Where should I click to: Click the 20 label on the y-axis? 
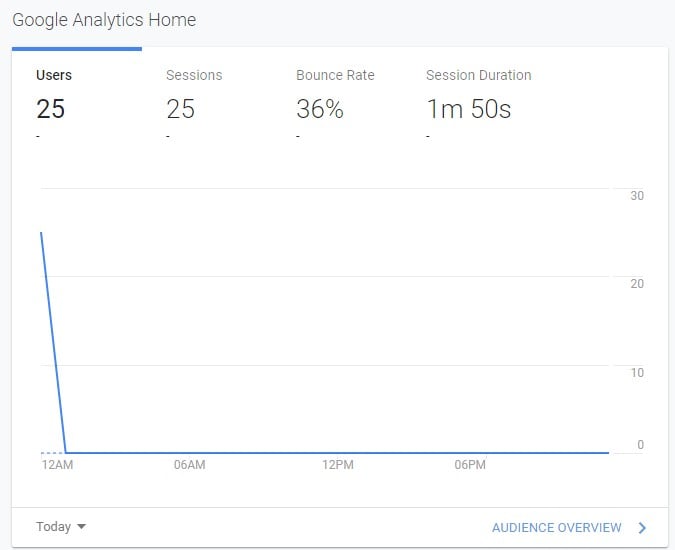pyautogui.click(x=637, y=284)
